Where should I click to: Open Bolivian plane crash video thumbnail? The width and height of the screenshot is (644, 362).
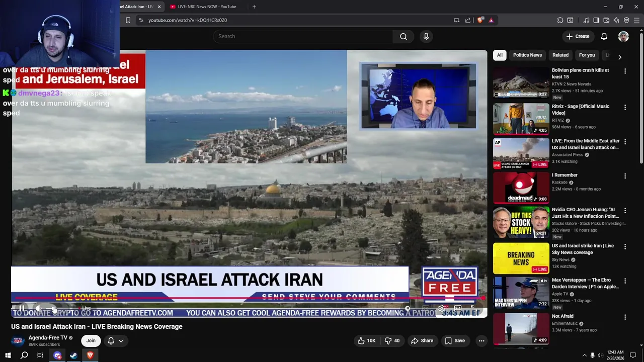click(521, 82)
